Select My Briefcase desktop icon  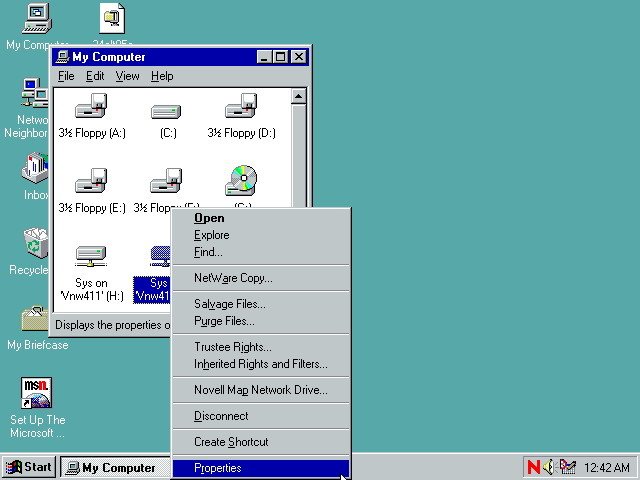pos(36,318)
